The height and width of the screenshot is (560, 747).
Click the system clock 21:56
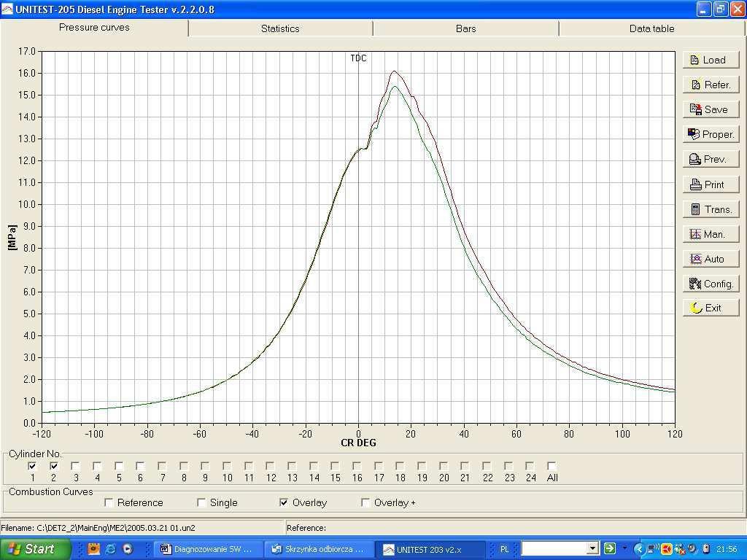(726, 549)
